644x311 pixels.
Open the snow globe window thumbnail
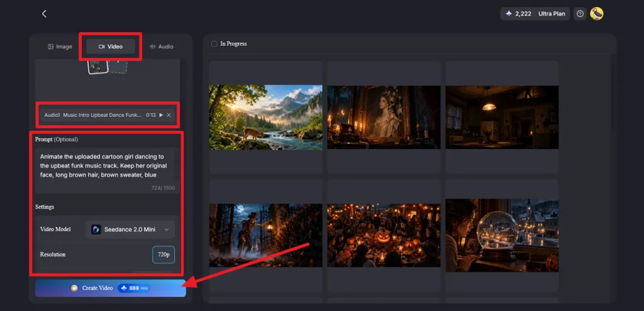pos(502,235)
